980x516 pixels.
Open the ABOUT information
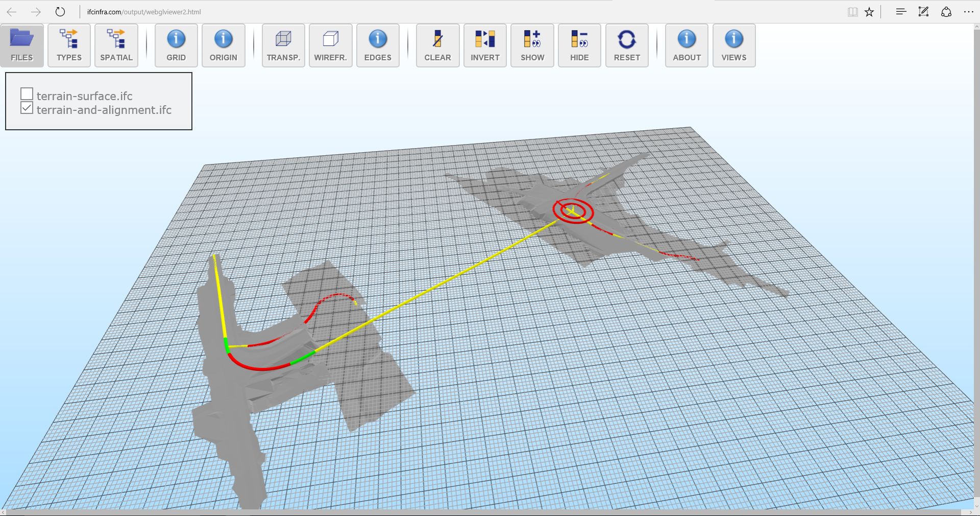pos(687,45)
